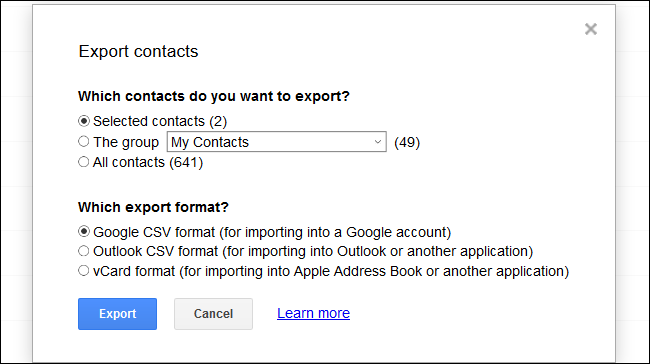The image size is (650, 364).
Task: Click the Google CSV format description text
Action: click(x=272, y=232)
